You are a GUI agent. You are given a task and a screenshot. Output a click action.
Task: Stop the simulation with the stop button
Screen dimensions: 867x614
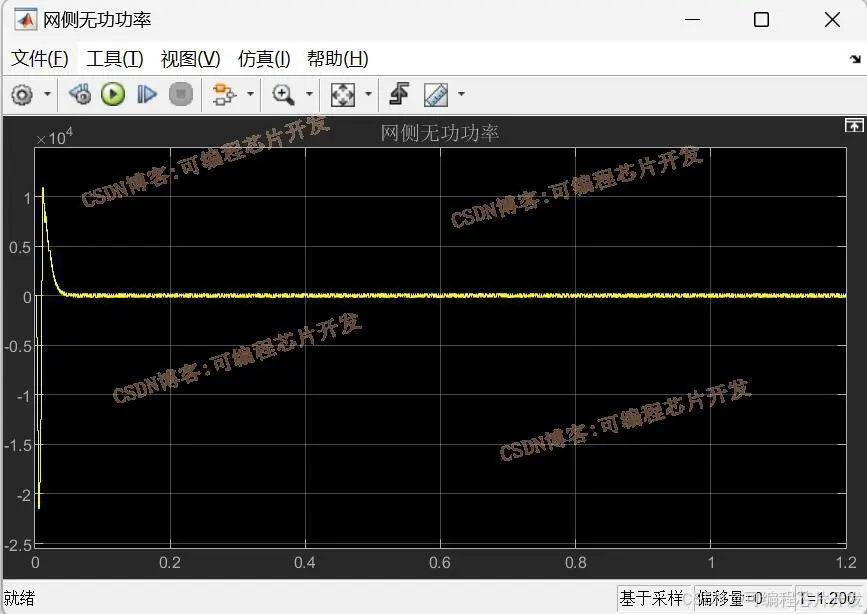click(x=181, y=95)
